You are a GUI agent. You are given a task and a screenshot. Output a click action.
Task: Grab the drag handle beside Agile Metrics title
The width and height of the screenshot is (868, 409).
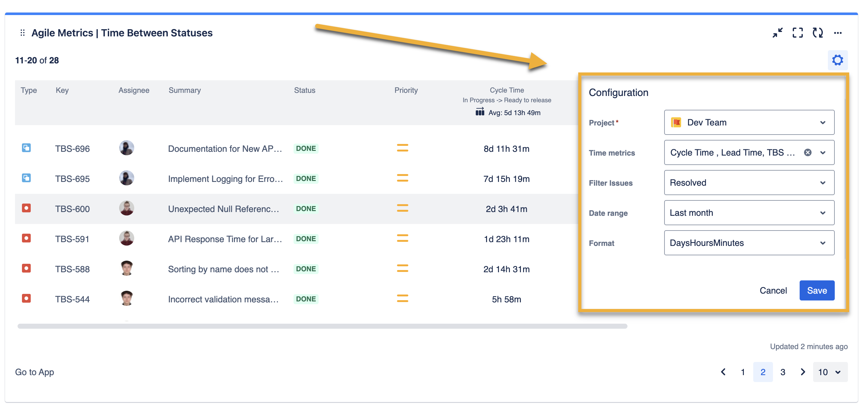22,32
